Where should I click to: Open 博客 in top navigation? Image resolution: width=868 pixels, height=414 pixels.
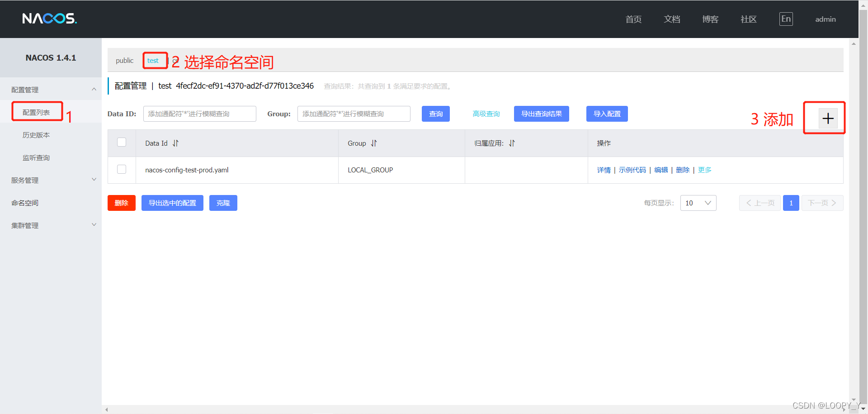[710, 19]
